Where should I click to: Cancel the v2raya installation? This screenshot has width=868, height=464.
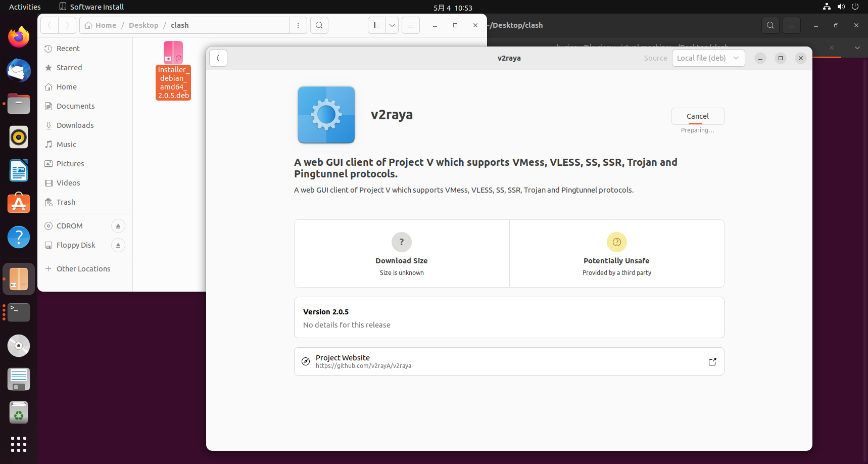pyautogui.click(x=697, y=116)
